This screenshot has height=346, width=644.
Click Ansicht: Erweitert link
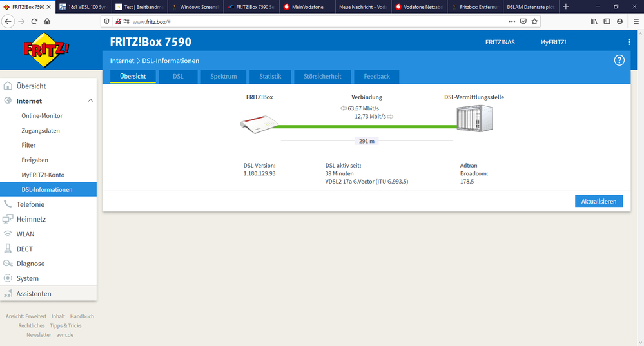pos(26,316)
